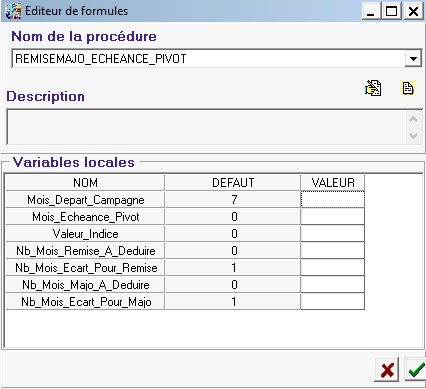The width and height of the screenshot is (426, 389).
Task: Click the new document icon
Action: 408,88
